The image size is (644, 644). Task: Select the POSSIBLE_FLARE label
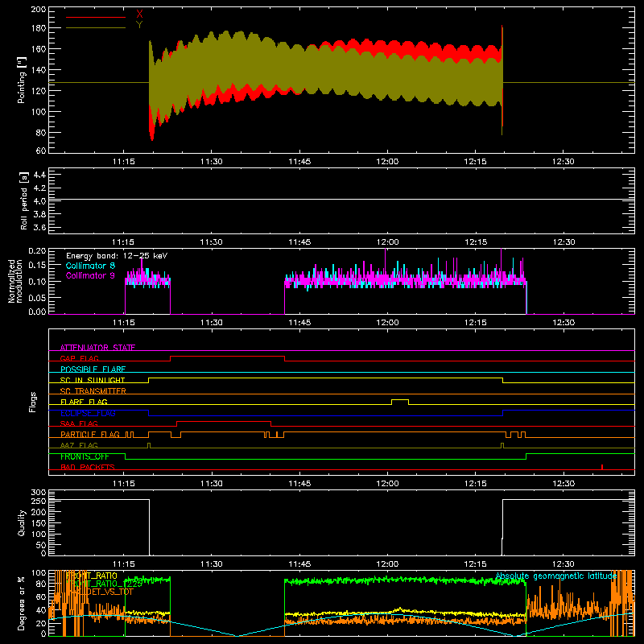(x=93, y=369)
